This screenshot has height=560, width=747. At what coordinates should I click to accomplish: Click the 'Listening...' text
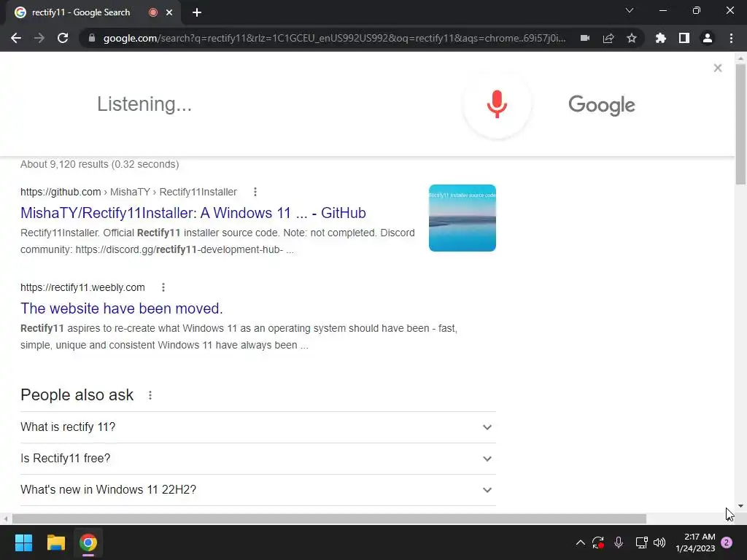pyautogui.click(x=144, y=104)
